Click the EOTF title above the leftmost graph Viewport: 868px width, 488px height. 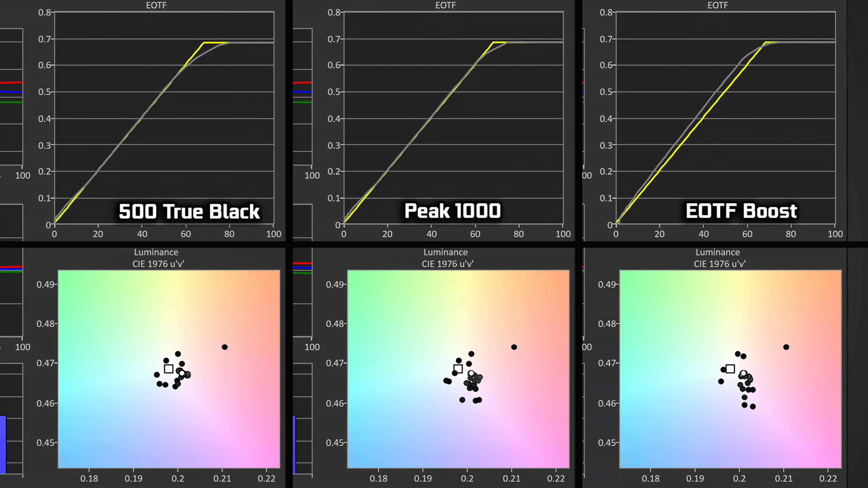pyautogui.click(x=156, y=5)
